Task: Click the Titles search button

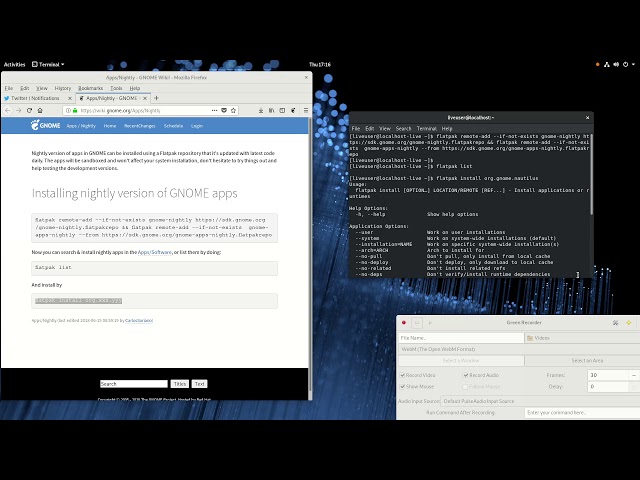Action: click(180, 384)
